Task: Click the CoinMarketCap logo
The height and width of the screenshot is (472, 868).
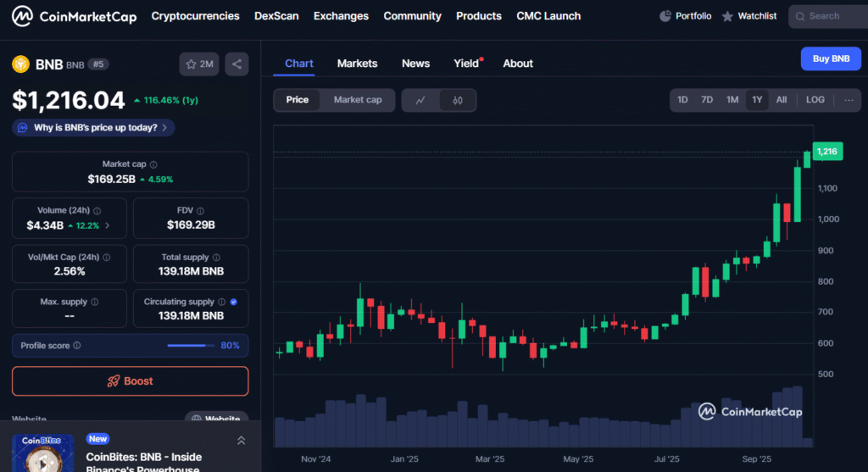Action: point(75,16)
